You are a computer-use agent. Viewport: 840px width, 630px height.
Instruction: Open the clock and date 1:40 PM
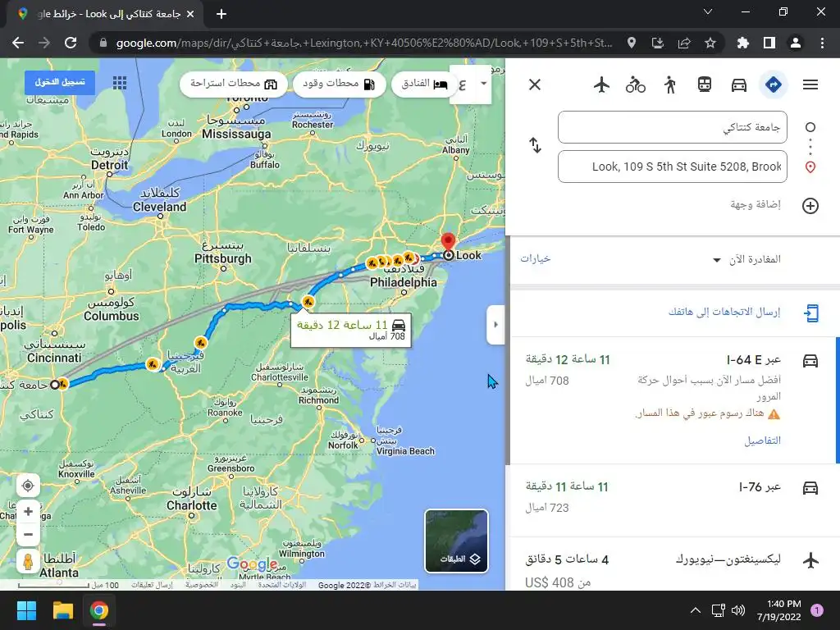[x=778, y=610]
